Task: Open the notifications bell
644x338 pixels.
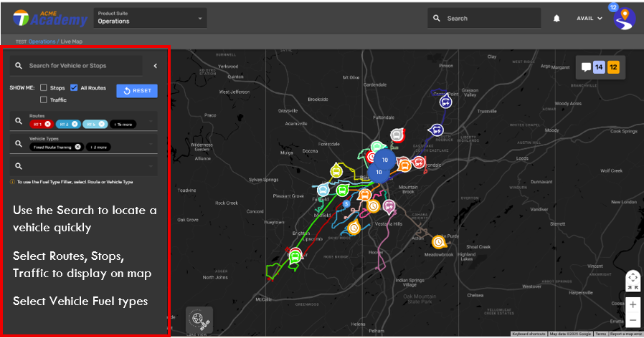Action: coord(557,19)
